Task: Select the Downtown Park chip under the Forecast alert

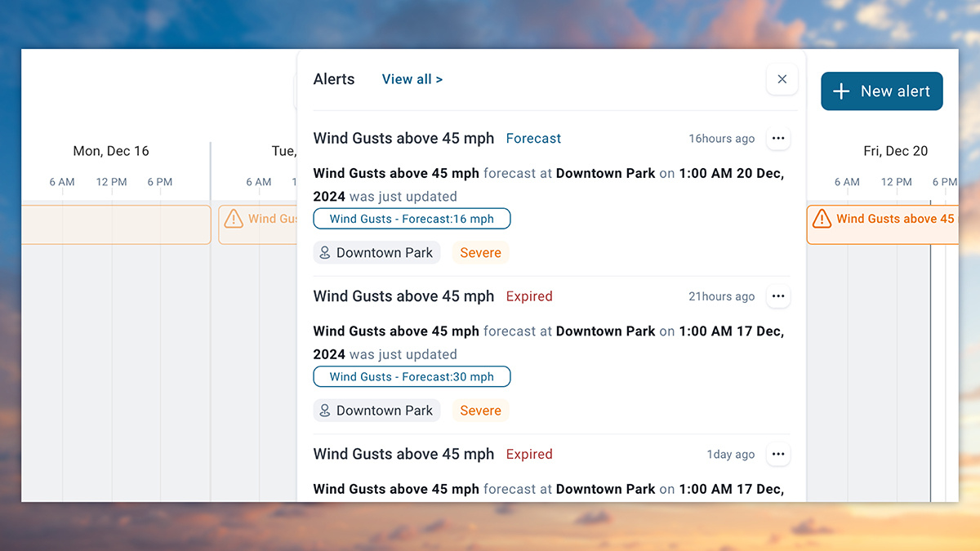Action: tap(376, 252)
